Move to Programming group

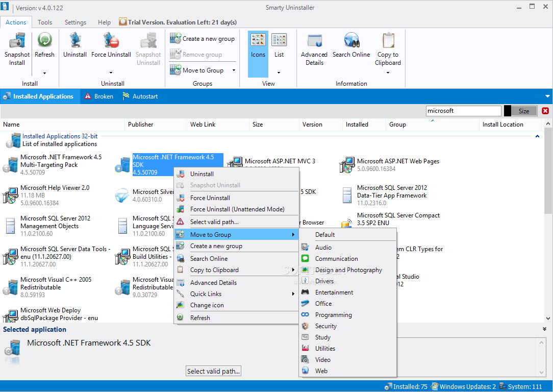(x=348, y=315)
